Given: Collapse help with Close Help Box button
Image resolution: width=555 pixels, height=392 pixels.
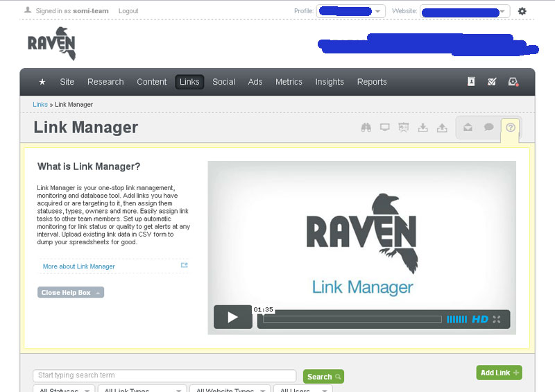Looking at the screenshot, I should (x=70, y=293).
